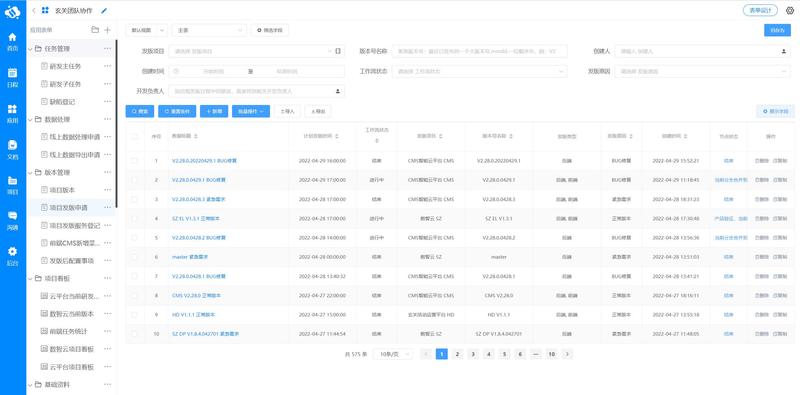Open more options for 缺陷登记
This screenshot has height=395, width=800.
pos(107,102)
